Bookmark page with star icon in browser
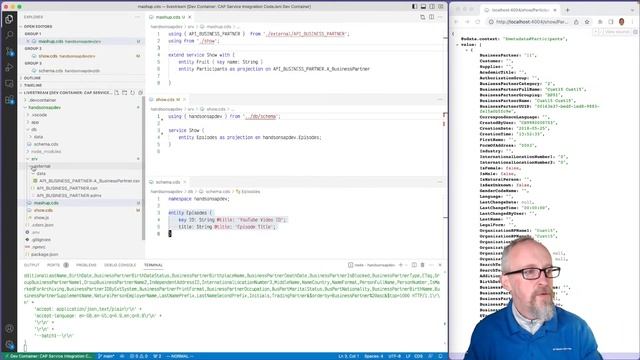 587,22
